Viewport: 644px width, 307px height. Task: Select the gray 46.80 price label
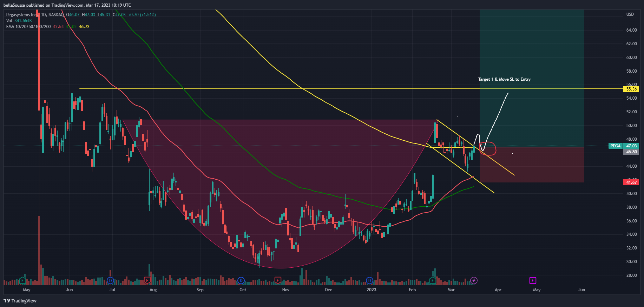click(x=631, y=152)
